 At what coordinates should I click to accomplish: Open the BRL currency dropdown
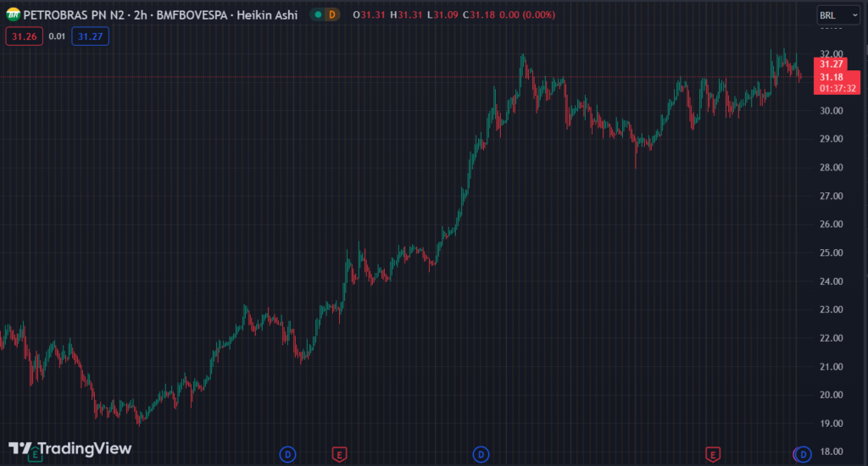[x=838, y=15]
